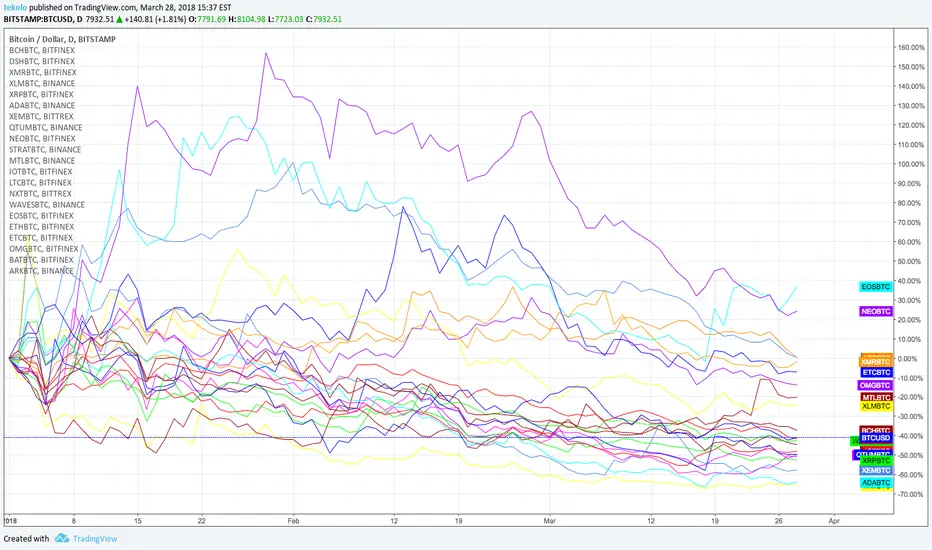Viewport: 932px width, 550px height.
Task: Click the 'Mar' date axis label
Action: coord(549,521)
